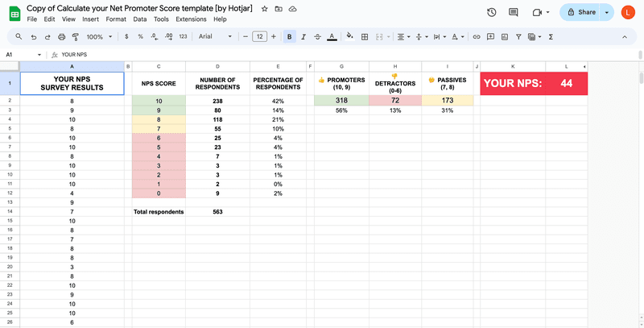Click cell with total 563
Screen dimensions: 644x328
pyautogui.click(x=217, y=212)
